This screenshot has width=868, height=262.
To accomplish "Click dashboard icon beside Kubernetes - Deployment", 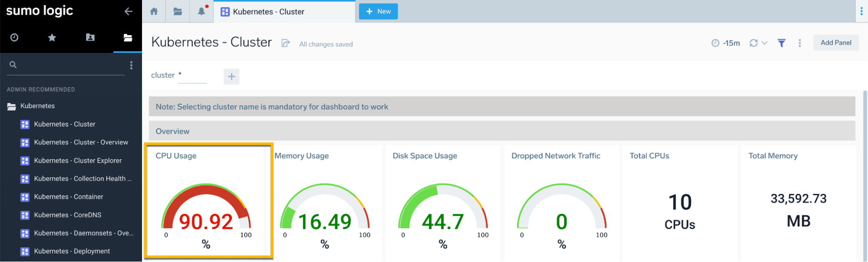I will [x=25, y=252].
